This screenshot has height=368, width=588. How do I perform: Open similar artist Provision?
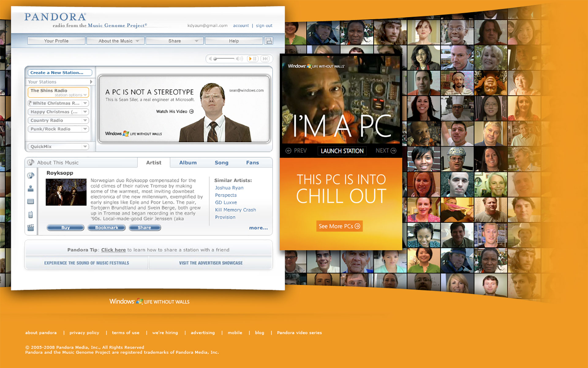[225, 217]
